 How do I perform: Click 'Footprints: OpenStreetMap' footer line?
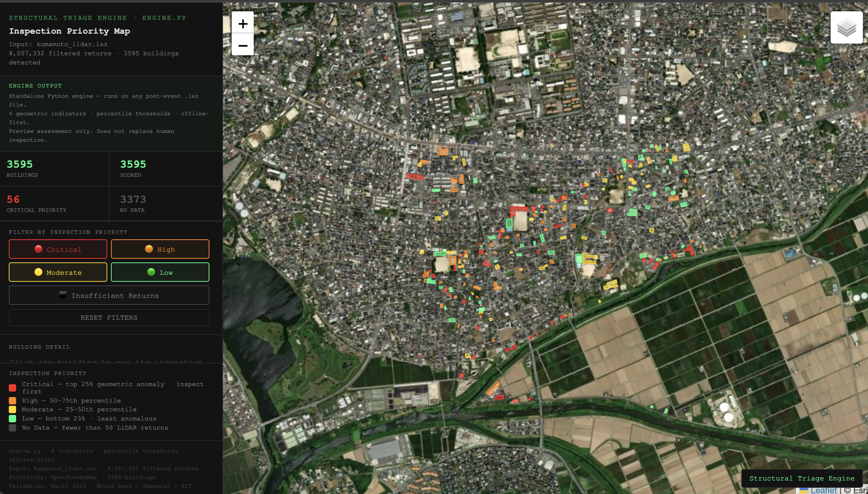tap(82, 477)
